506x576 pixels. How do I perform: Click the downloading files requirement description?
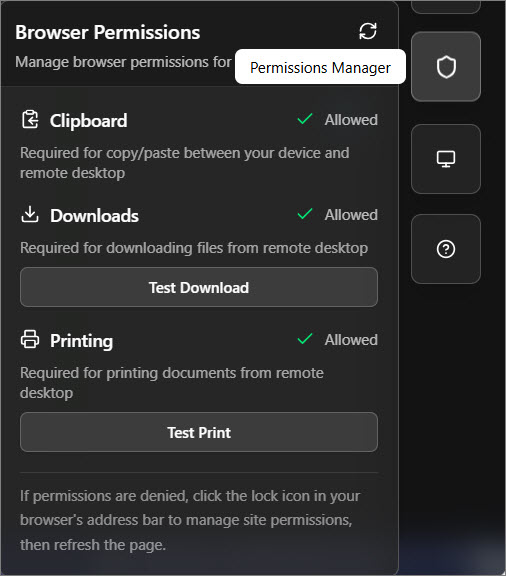[x=194, y=248]
